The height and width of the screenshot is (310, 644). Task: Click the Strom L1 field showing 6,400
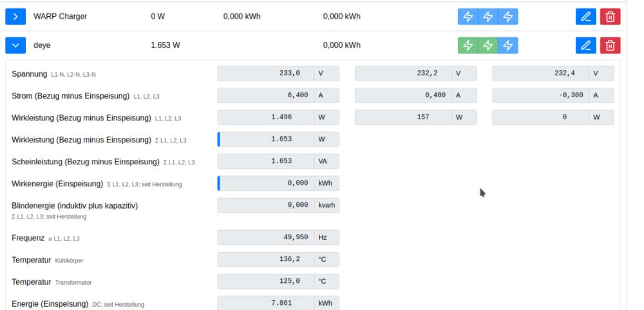point(265,95)
